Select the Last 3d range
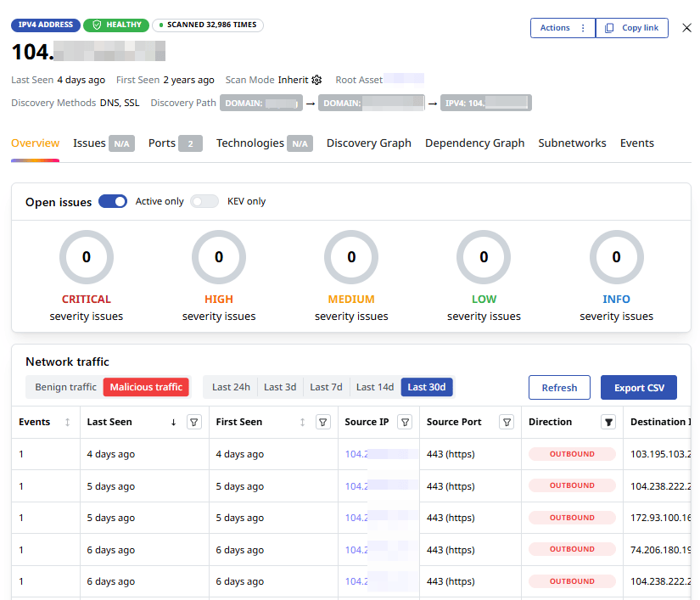700x600 pixels. 280,387
